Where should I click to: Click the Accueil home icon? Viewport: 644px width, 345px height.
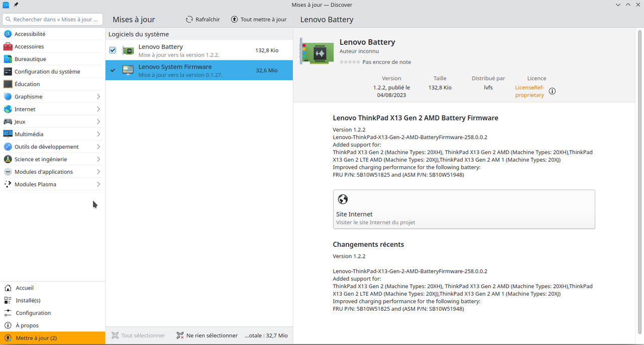pyautogui.click(x=8, y=288)
